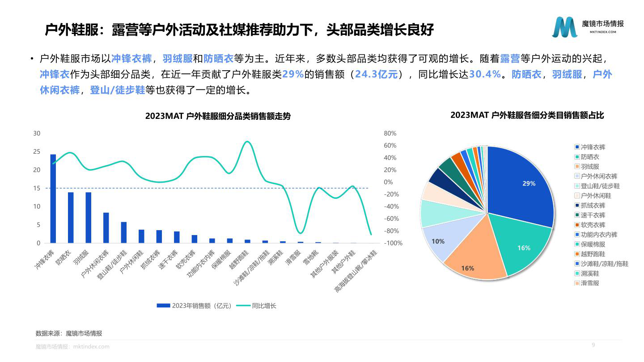This screenshot has height=362, width=644.
Task: Click bar chart legend 2023年销售额（亿元）
Action: click(x=195, y=306)
